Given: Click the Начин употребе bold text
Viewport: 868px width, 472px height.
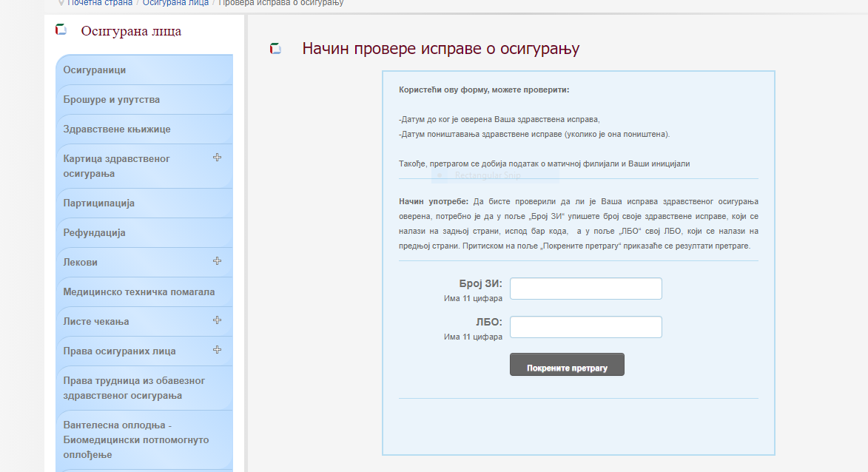Looking at the screenshot, I should 434,201.
